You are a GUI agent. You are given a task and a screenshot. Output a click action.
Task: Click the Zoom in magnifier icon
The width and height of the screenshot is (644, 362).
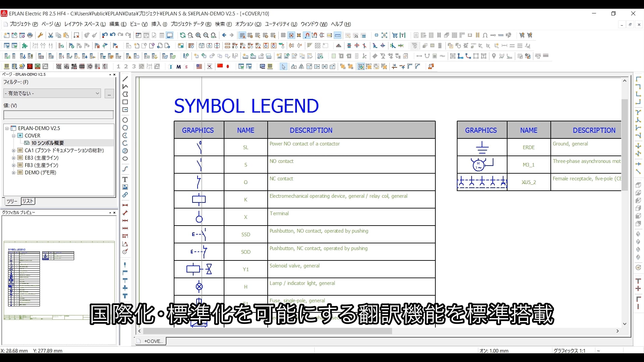(x=198, y=35)
